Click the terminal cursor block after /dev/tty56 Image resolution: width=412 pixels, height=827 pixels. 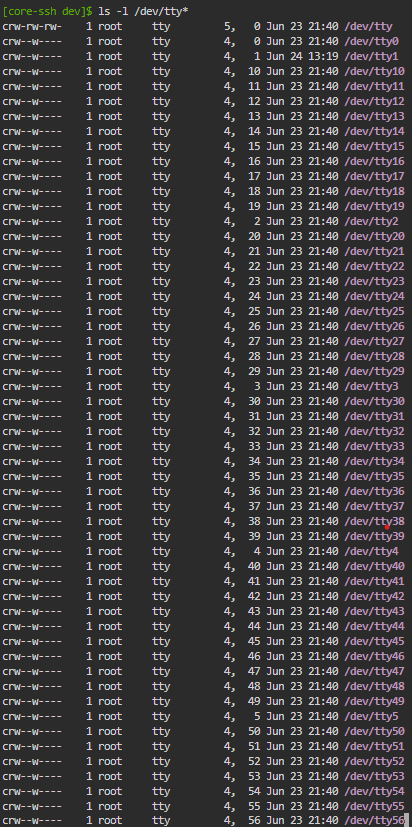click(407, 821)
